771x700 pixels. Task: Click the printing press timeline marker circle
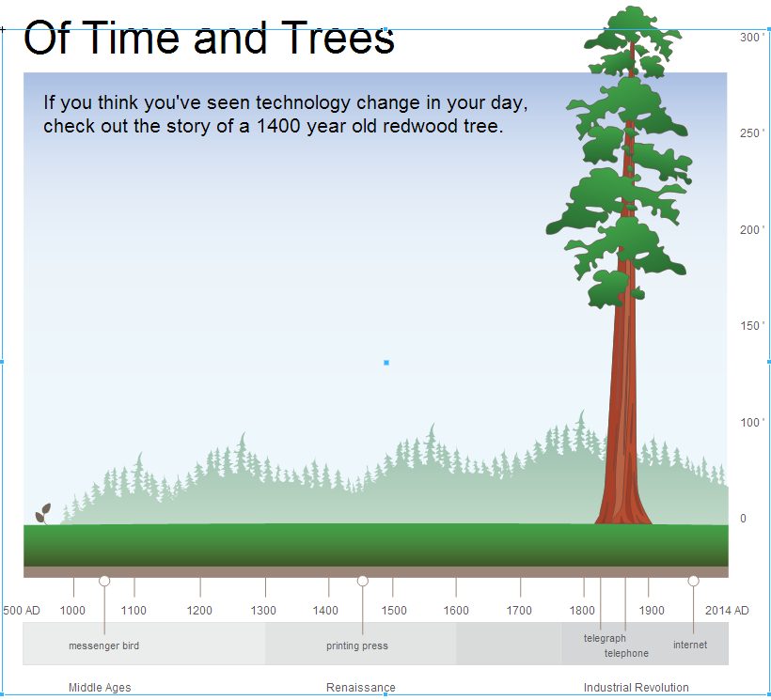(362, 581)
